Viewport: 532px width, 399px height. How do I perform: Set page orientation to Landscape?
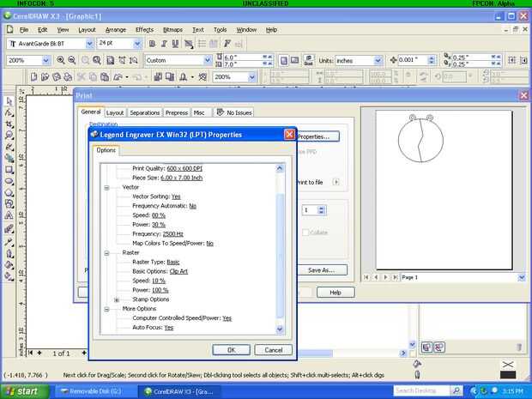tap(295, 60)
